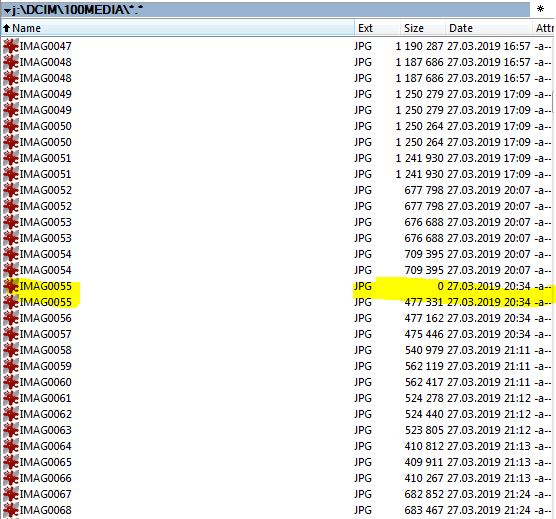
Task: Select the IMAG0057 file name
Action: [45, 334]
